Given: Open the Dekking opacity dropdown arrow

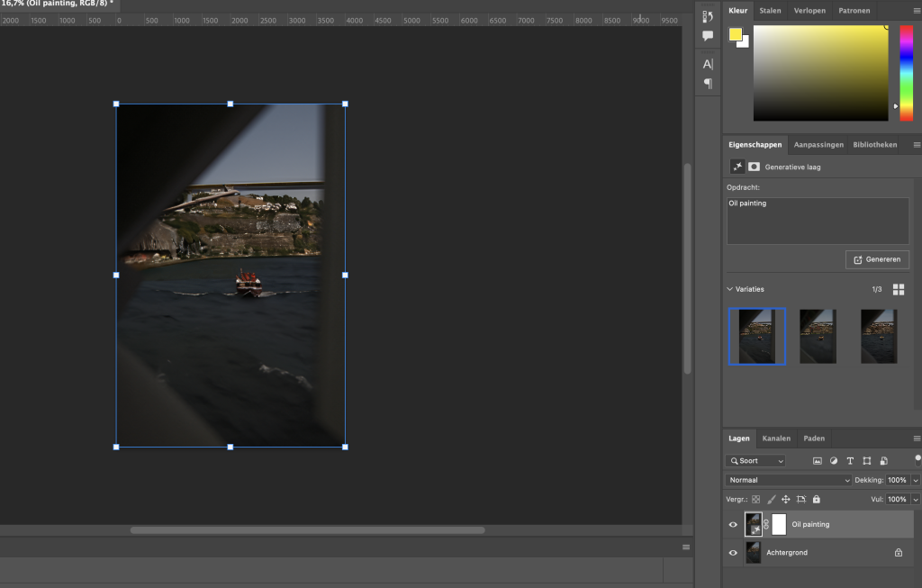Looking at the screenshot, I should click(x=916, y=481).
